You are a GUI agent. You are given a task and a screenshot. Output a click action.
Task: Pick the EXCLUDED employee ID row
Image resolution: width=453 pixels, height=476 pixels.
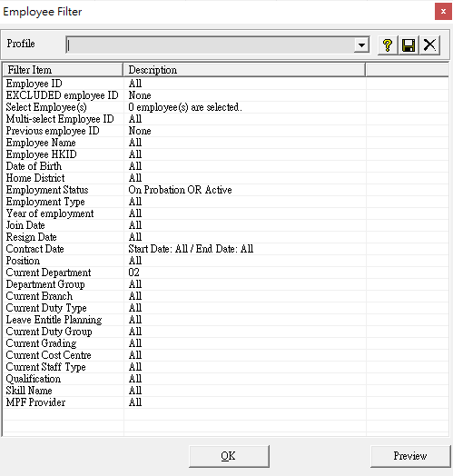pyautogui.click(x=226, y=95)
